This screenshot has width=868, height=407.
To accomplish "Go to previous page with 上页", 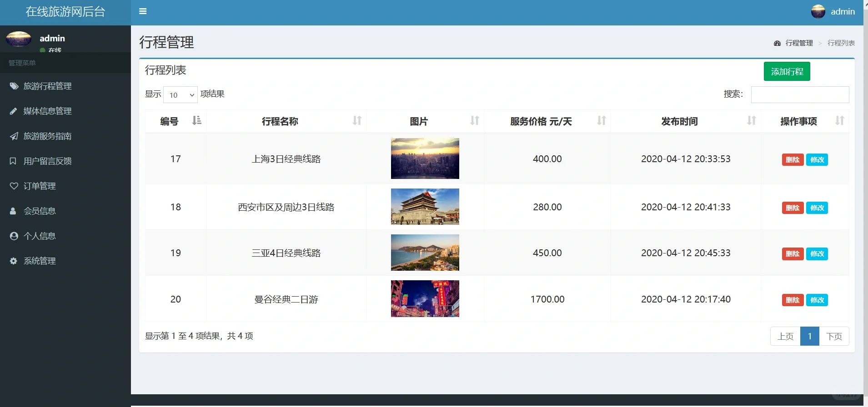I will (x=785, y=336).
